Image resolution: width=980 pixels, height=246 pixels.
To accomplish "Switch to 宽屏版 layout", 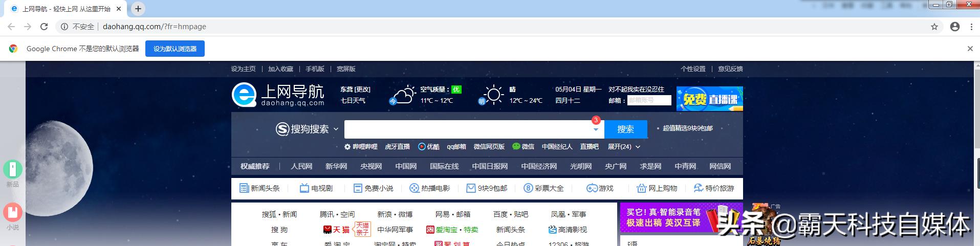I will pos(346,69).
